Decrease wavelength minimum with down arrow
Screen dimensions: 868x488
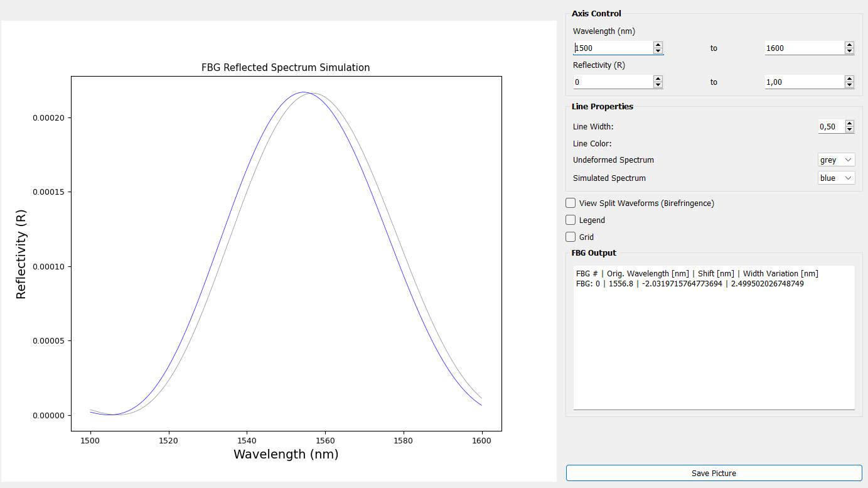click(x=658, y=51)
